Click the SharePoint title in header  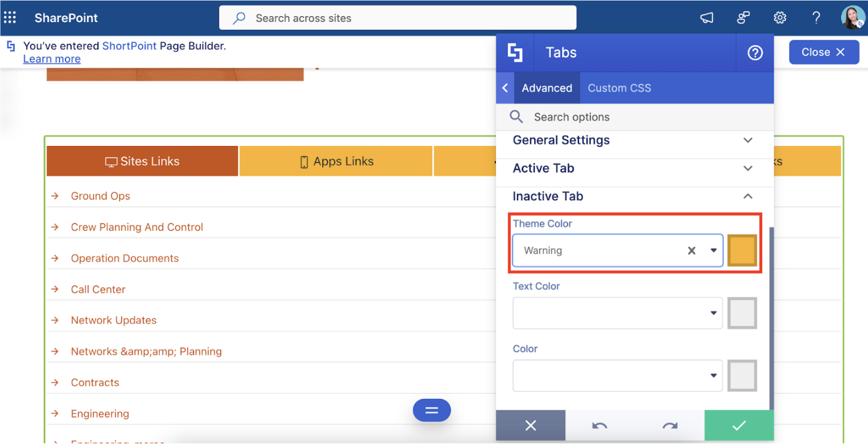66,18
